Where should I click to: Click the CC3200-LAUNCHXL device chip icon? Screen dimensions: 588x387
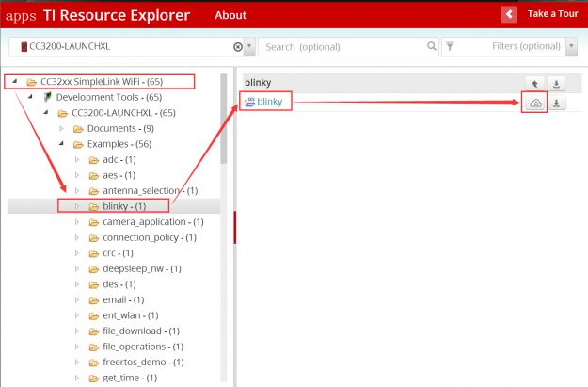pyautogui.click(x=24, y=47)
